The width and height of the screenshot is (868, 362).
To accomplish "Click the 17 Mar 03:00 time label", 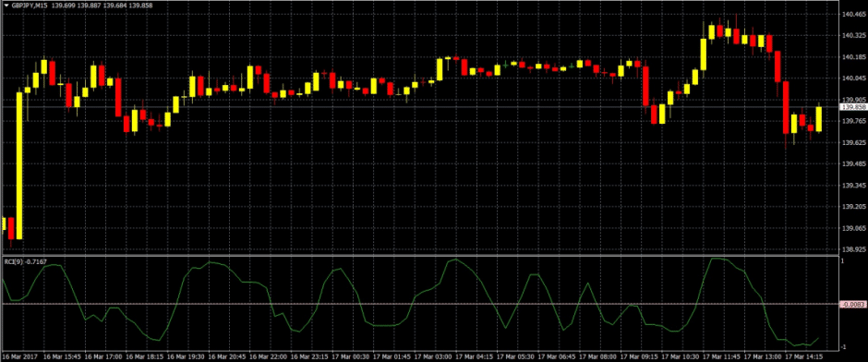I will click(x=432, y=357).
